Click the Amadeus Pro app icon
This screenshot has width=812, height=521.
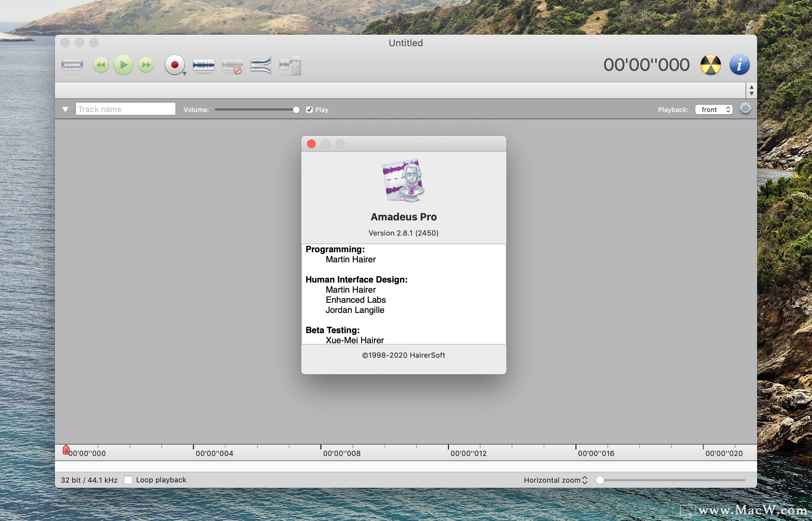click(x=403, y=181)
